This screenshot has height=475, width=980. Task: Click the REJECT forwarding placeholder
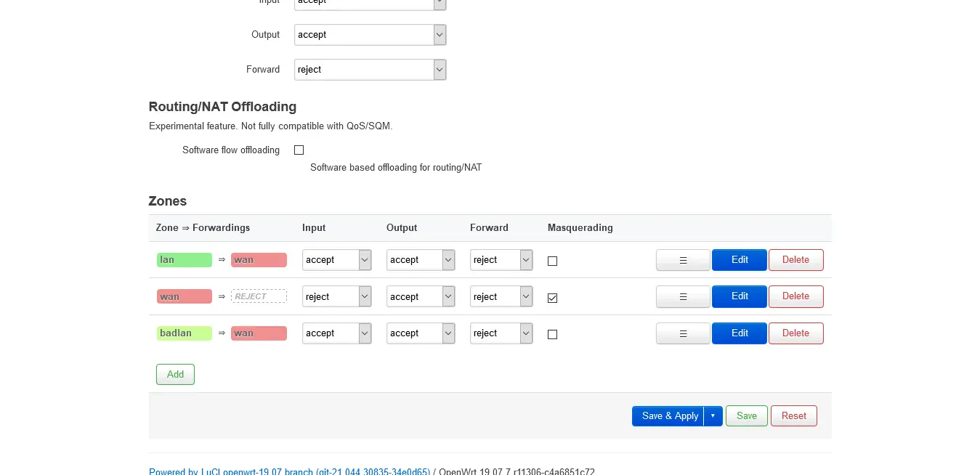259,296
